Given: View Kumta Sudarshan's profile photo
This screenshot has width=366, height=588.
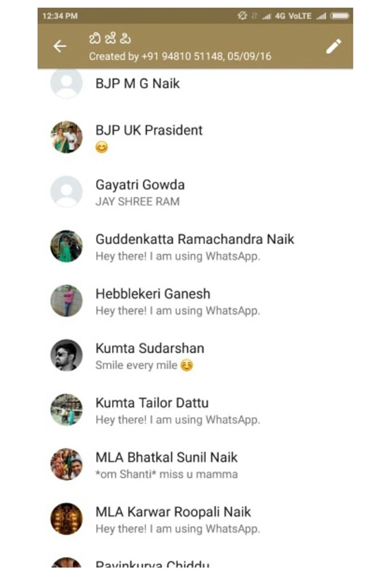Looking at the screenshot, I should tap(66, 355).
